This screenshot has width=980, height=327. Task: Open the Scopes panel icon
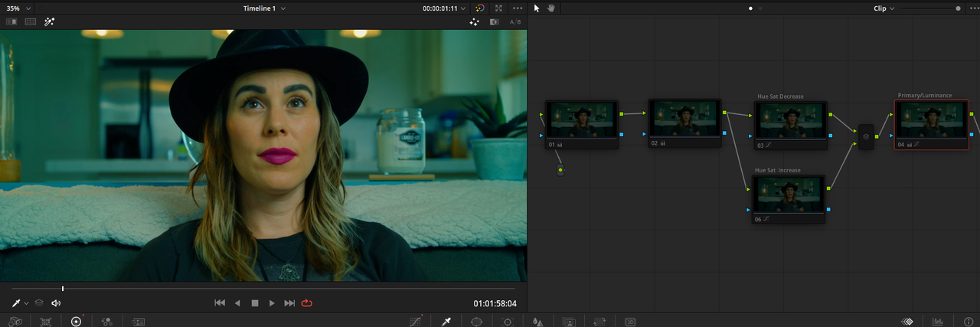coord(938,322)
